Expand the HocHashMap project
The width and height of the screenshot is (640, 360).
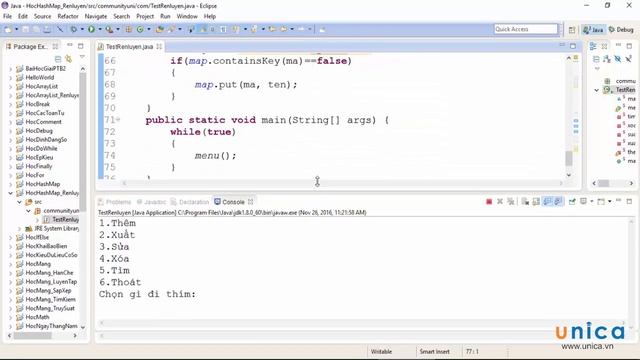[x=11, y=184]
